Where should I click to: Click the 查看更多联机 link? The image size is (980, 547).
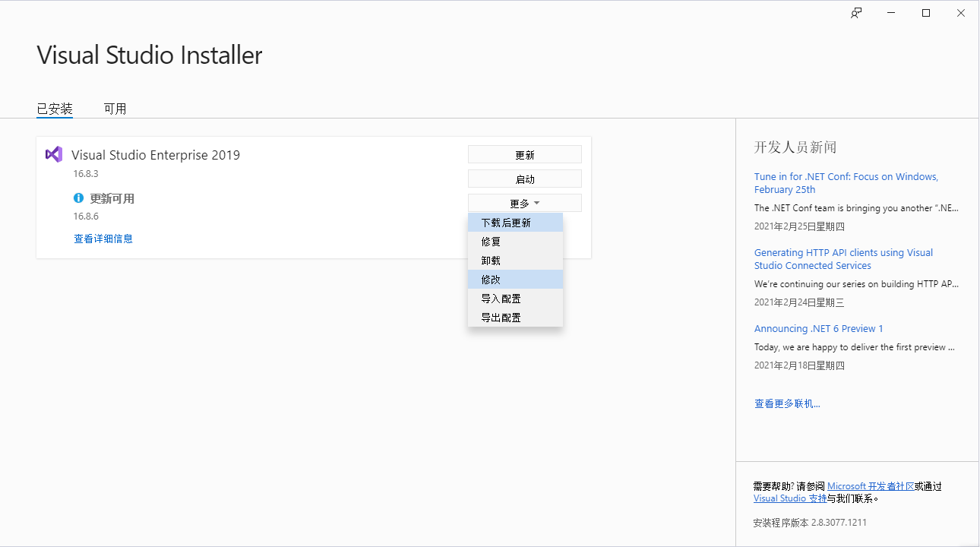787,403
